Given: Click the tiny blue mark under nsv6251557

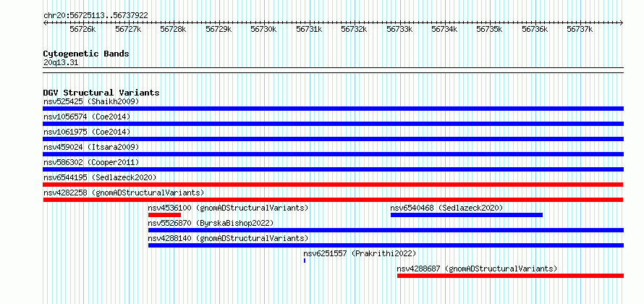Looking at the screenshot, I should tap(305, 261).
